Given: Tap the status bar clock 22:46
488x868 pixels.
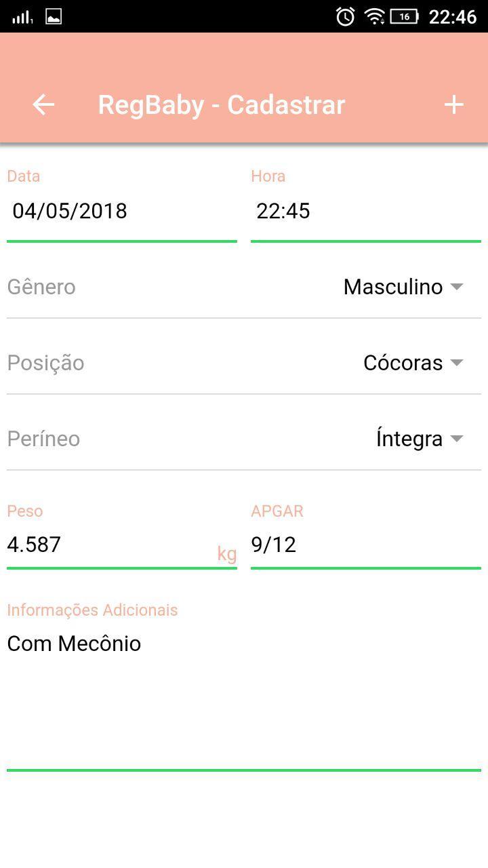Looking at the screenshot, I should click(453, 17).
